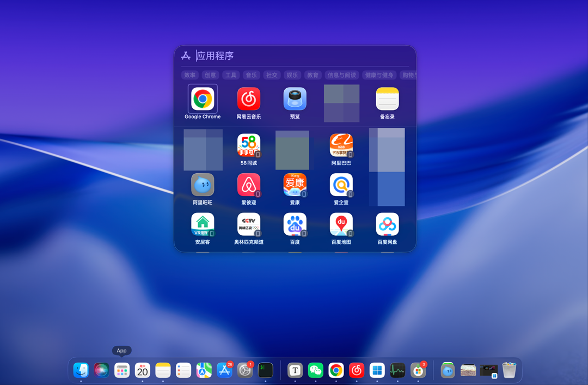
Task: Launch the 爱企查 app
Action: 341,185
